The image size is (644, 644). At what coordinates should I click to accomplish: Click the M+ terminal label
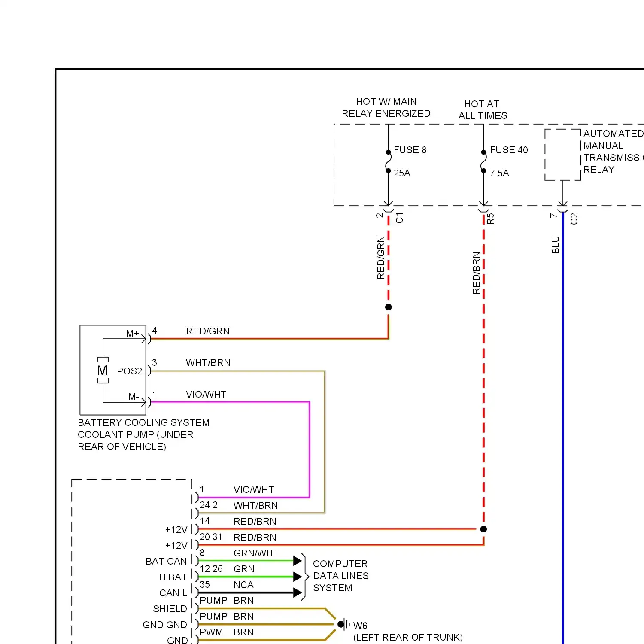pyautogui.click(x=132, y=333)
